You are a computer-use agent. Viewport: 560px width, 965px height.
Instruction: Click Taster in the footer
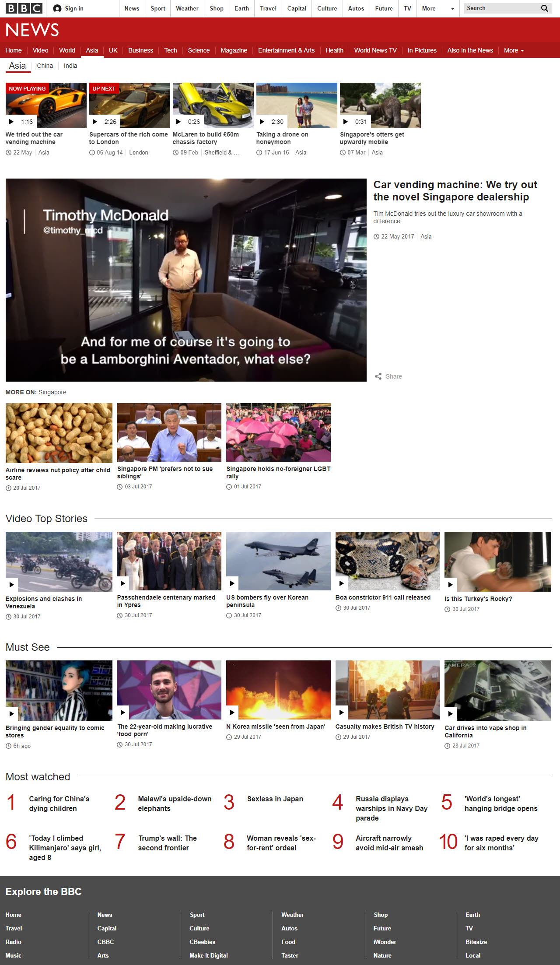pyautogui.click(x=290, y=955)
